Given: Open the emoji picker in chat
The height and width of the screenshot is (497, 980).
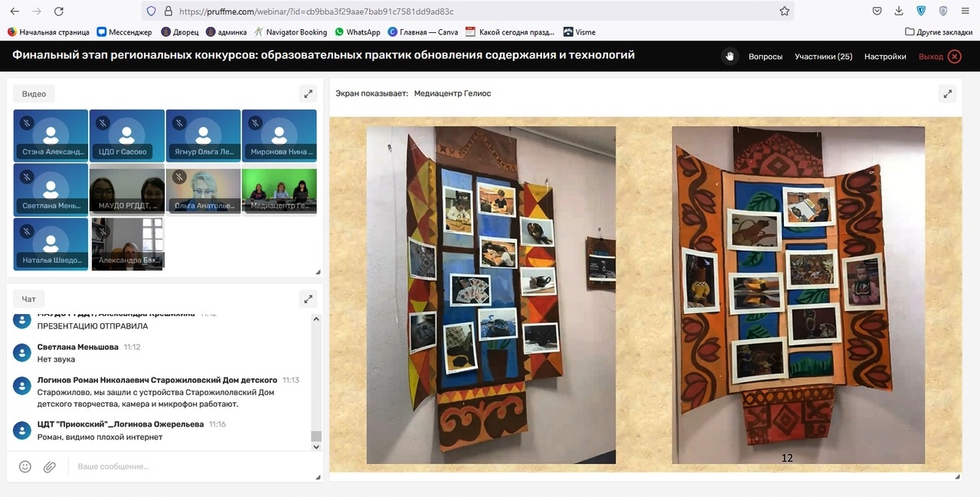Looking at the screenshot, I should click(25, 466).
